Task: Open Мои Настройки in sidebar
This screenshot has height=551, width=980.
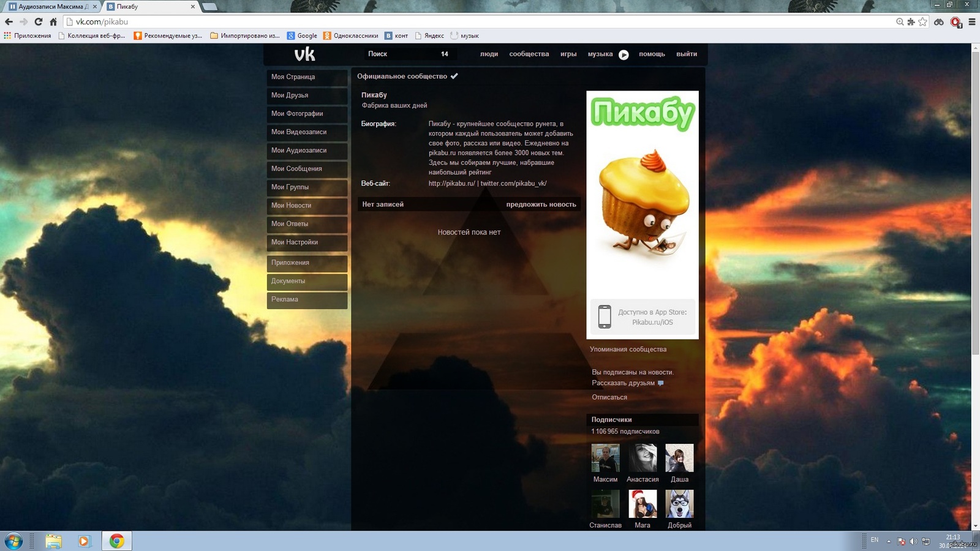Action: tap(307, 242)
